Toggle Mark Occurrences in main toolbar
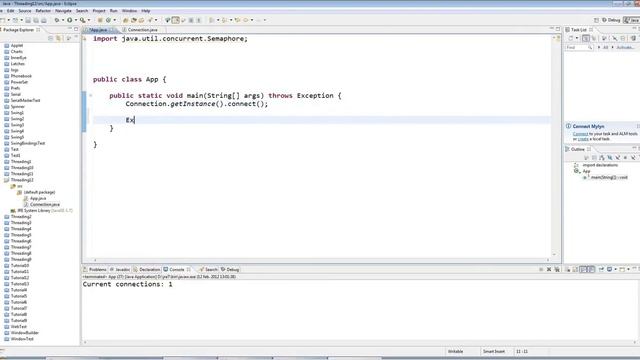This screenshot has width=640, height=360. pyautogui.click(x=176, y=20)
